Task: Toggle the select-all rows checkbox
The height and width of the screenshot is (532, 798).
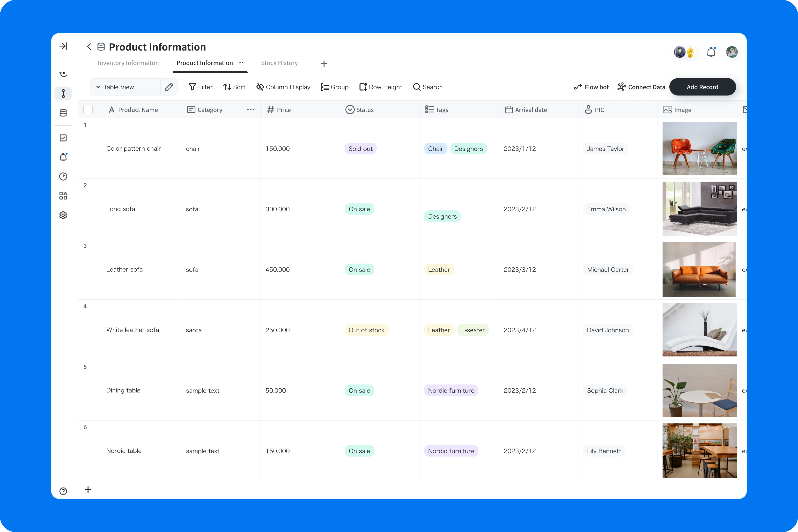Action: [x=88, y=110]
